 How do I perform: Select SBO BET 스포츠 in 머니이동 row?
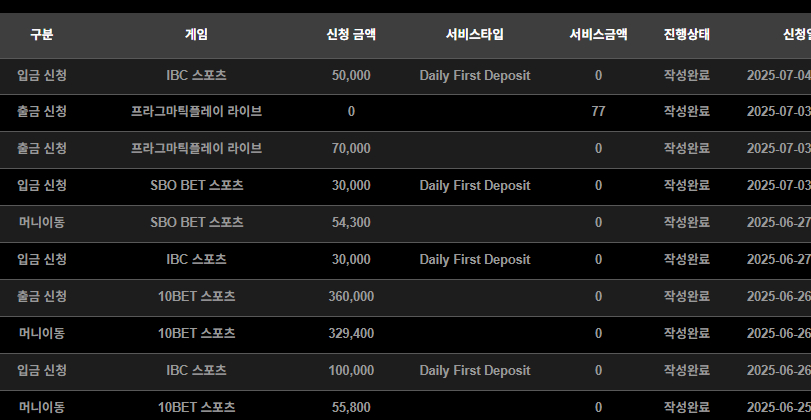click(x=197, y=222)
